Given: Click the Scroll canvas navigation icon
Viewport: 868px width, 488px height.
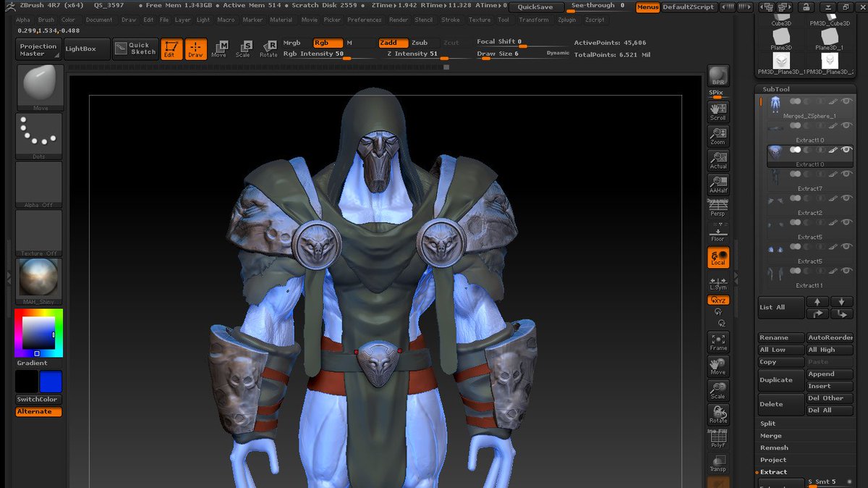Looking at the screenshot, I should [718, 111].
